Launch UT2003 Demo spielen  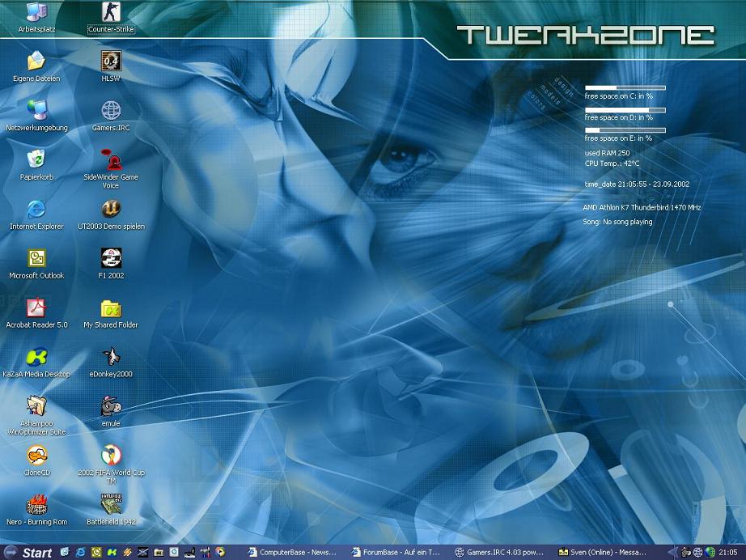point(111,214)
